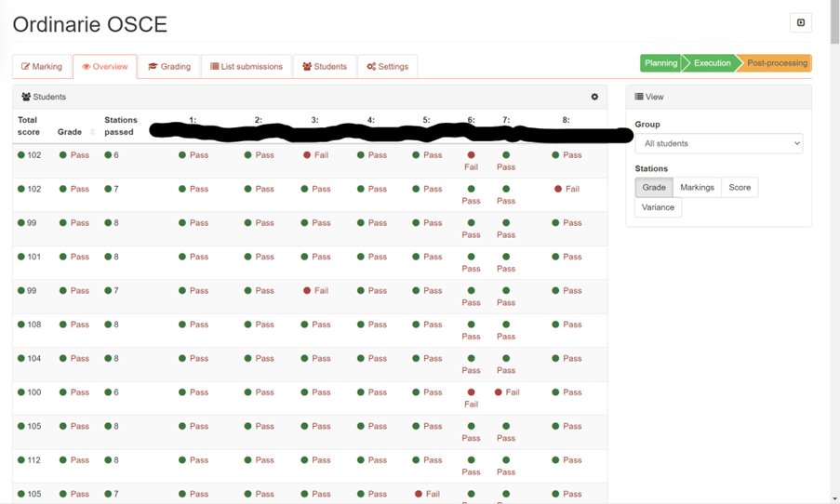This screenshot has height=504, width=840.
Task: Click total score 104
Action: click(34, 358)
